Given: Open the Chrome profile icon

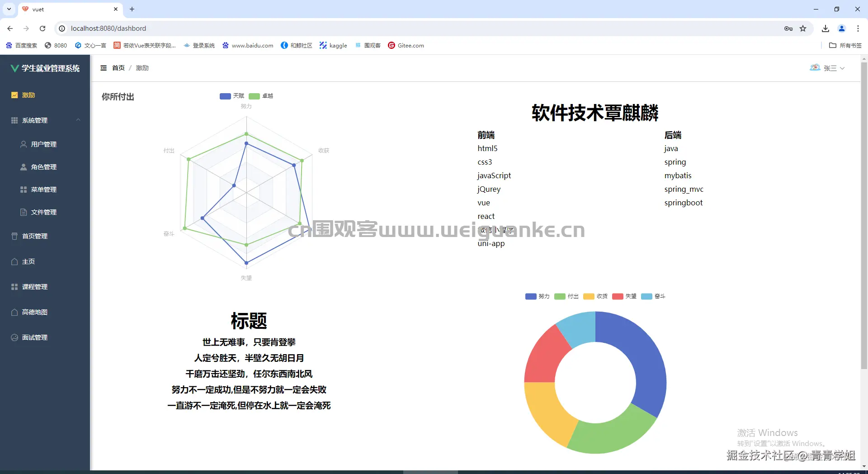Looking at the screenshot, I should (x=842, y=28).
